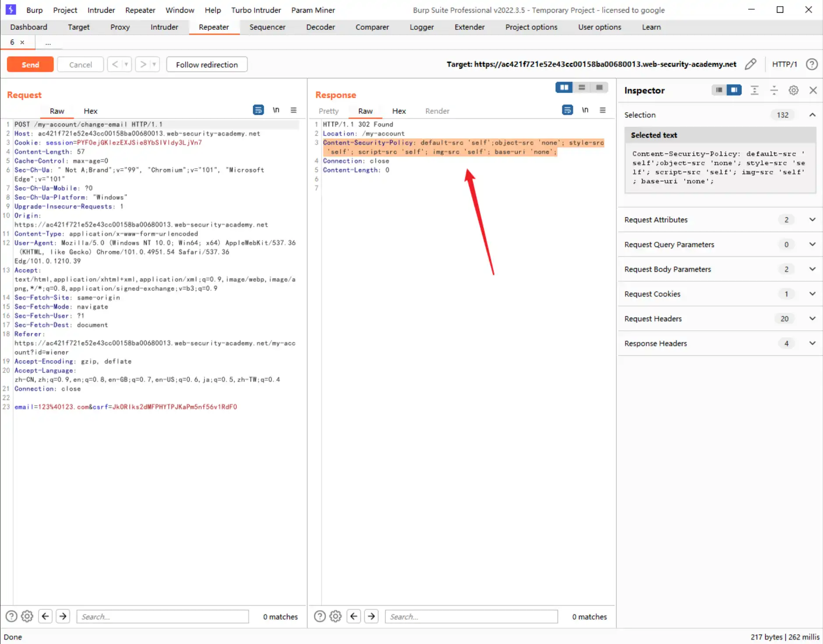Go to previous response search match
Image resolution: width=823 pixels, height=644 pixels.
tap(354, 616)
